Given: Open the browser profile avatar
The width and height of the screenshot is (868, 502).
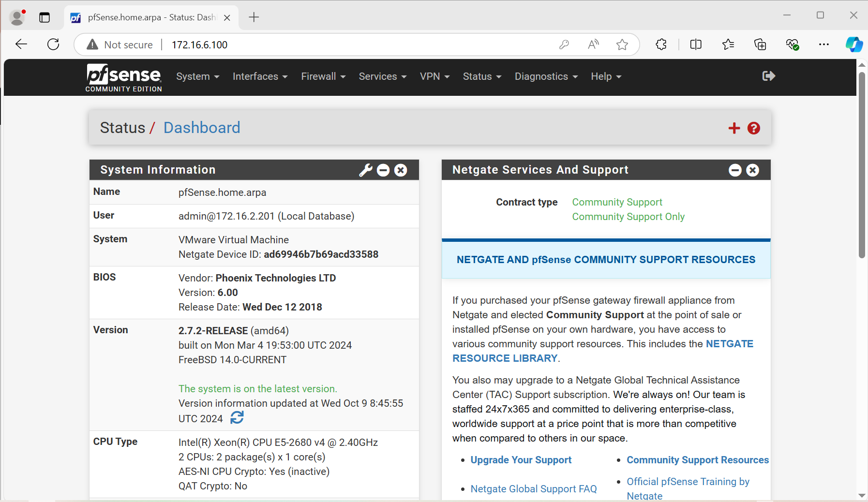Looking at the screenshot, I should [x=17, y=17].
